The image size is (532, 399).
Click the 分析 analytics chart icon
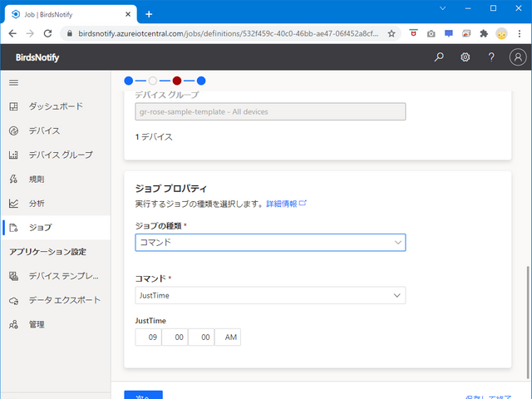point(13,204)
